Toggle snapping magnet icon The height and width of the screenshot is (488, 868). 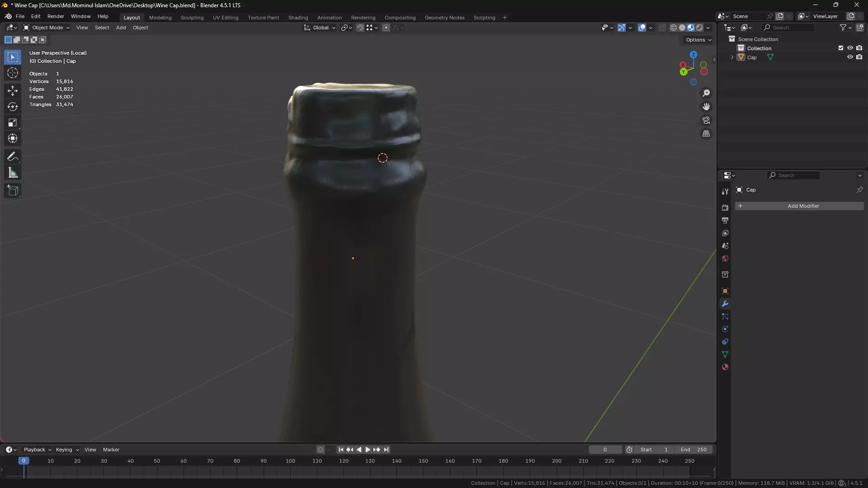click(360, 28)
